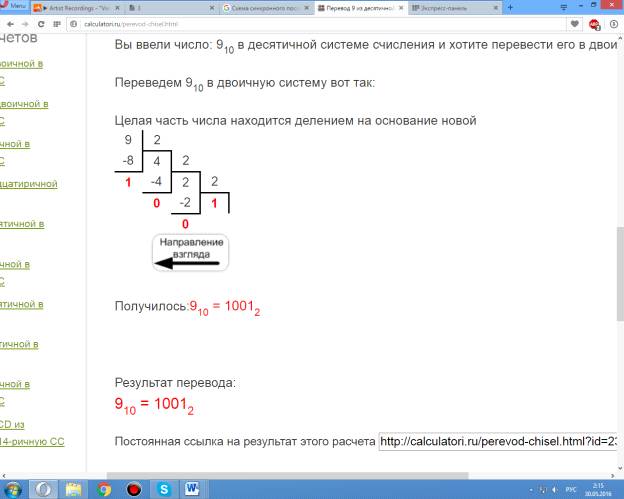624x499 pixels.
Task: Show site info icon in address bar
Action: pos(74,24)
